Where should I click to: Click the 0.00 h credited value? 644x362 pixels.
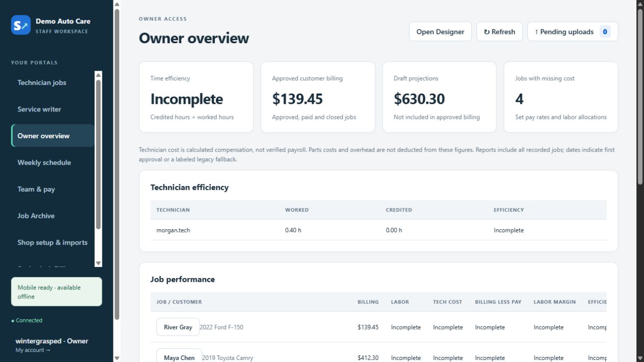click(394, 230)
